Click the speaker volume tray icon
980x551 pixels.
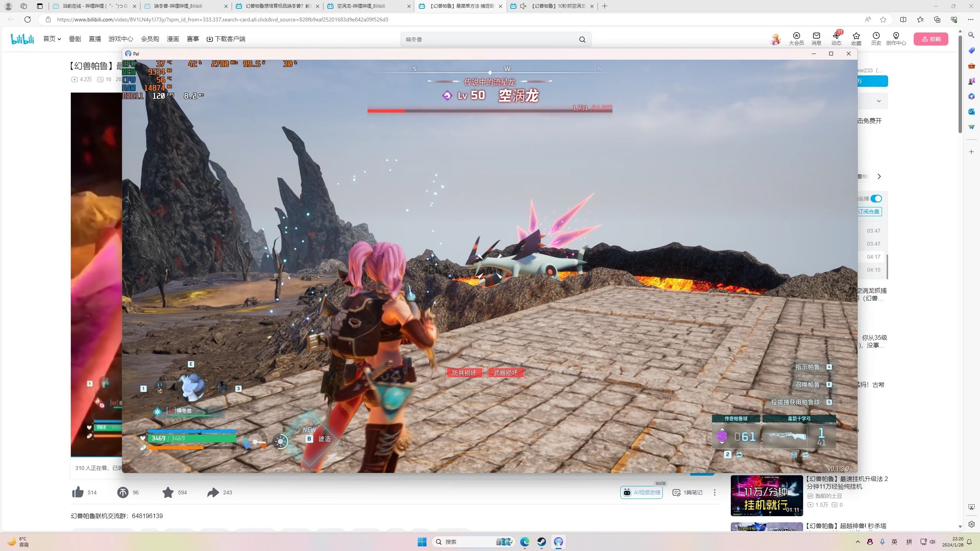pos(933,542)
